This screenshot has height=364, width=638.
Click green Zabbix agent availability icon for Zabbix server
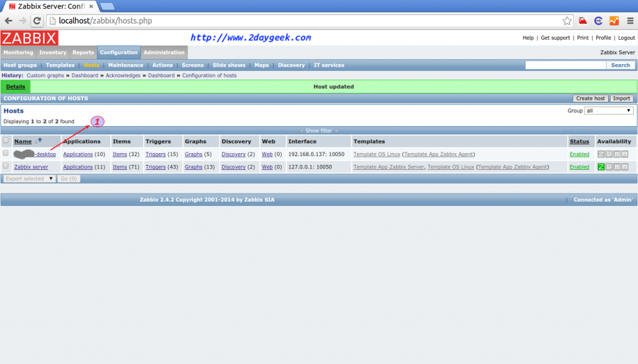[601, 167]
